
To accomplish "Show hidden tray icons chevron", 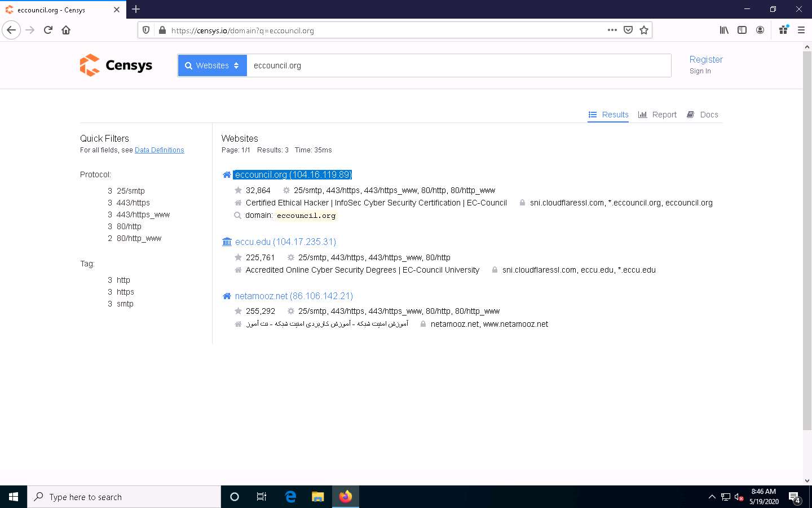I will click(x=712, y=497).
